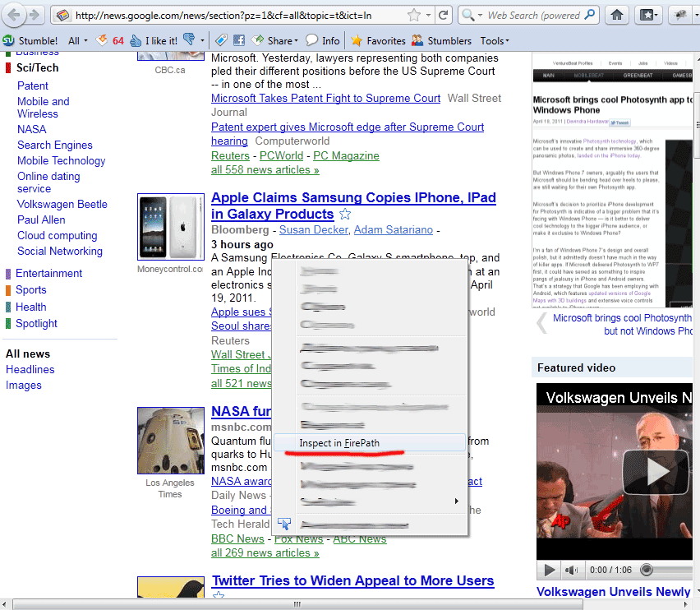The image size is (700, 610).
Task: Open the Stumblers people icon
Action: tap(441, 40)
